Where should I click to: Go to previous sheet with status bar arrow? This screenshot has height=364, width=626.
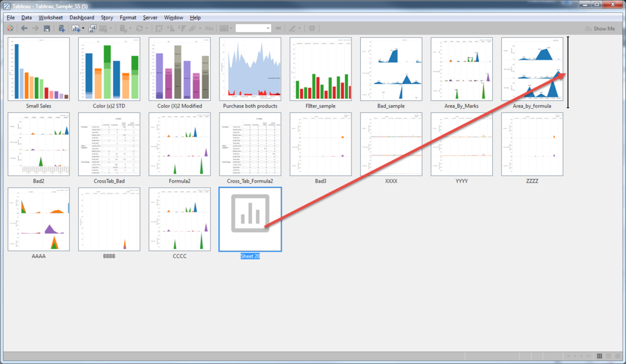coord(575,356)
